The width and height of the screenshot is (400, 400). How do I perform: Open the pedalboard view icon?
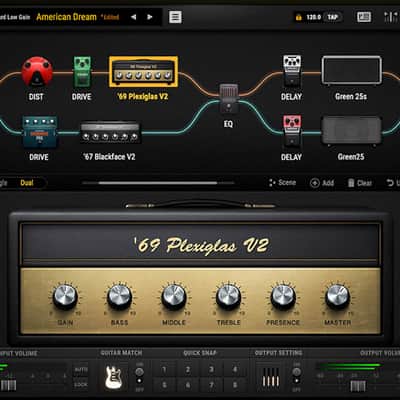pos(364,17)
